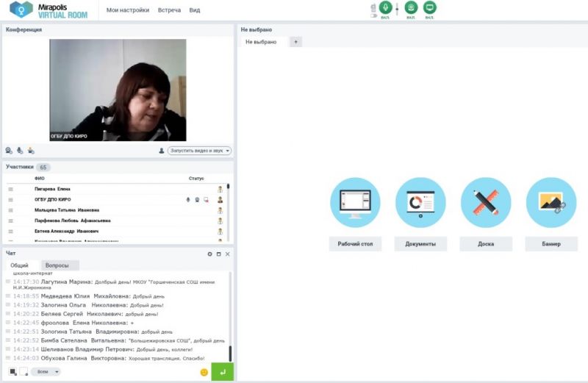The width and height of the screenshot is (588, 383).
Task: Click the presenter settings icon under the video
Action: [31, 151]
